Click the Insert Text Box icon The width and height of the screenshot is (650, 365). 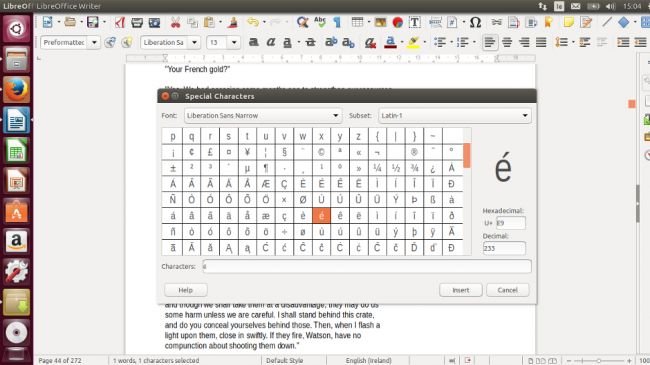tap(415, 22)
